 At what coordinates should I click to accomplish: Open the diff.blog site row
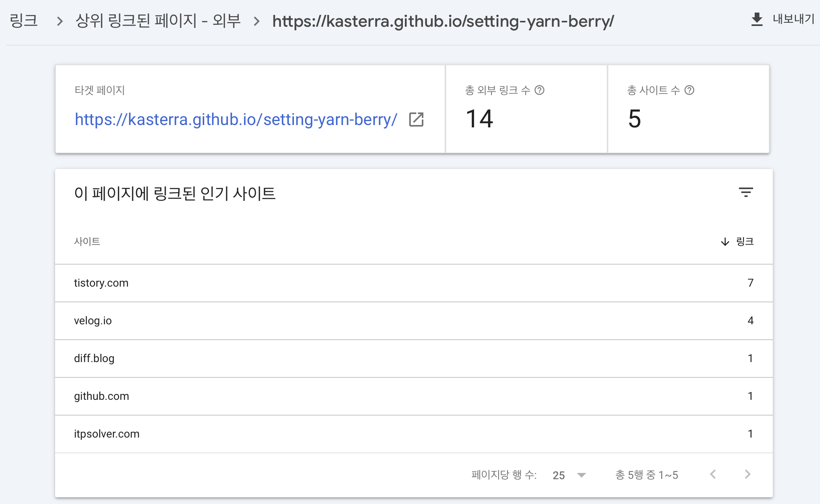(94, 359)
